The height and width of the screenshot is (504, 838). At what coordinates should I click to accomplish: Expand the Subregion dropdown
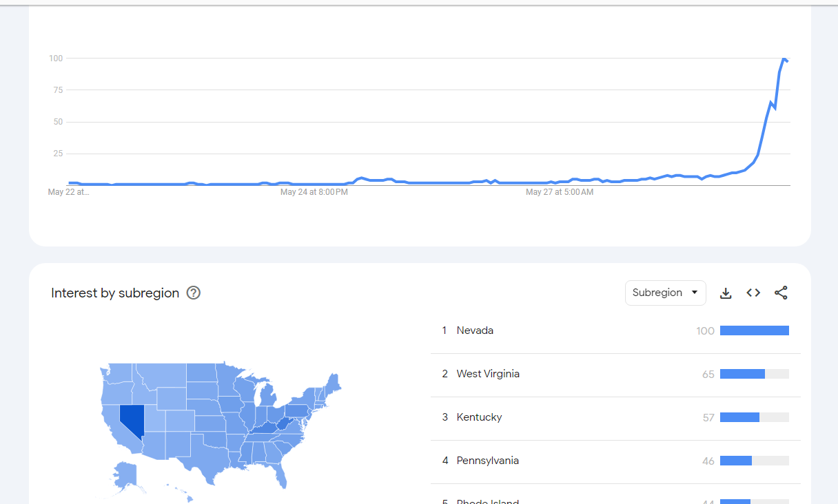tap(666, 293)
